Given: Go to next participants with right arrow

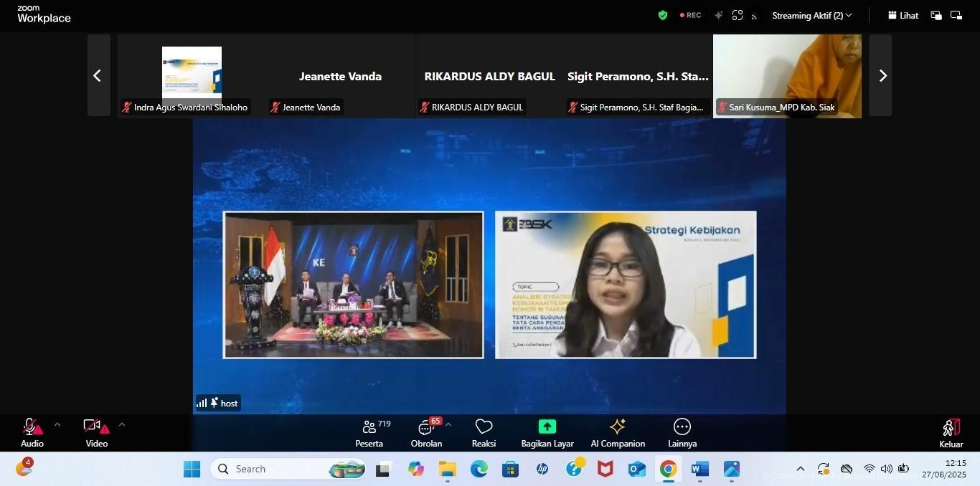Looking at the screenshot, I should (x=881, y=75).
